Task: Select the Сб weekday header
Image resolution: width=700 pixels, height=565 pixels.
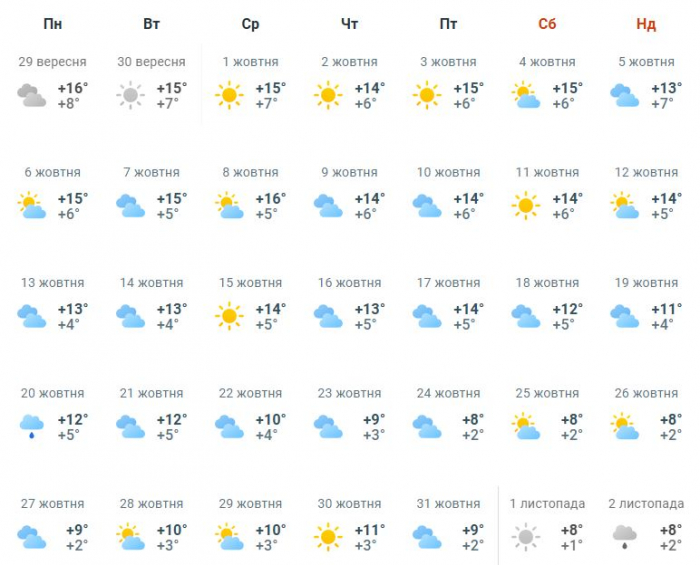Action: pos(547,24)
